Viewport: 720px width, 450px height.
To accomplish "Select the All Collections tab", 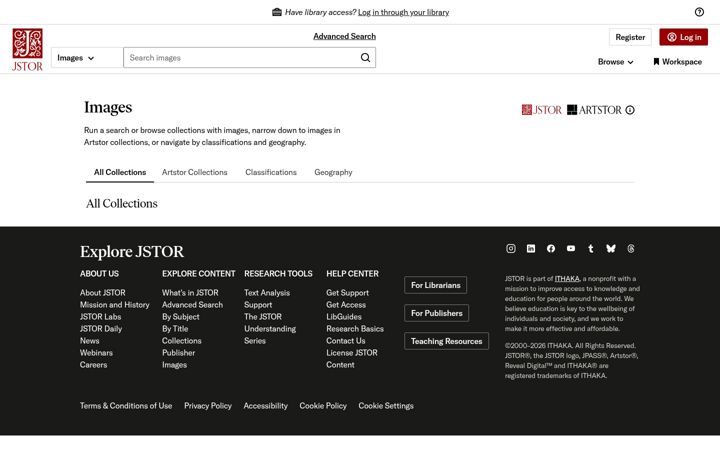I will click(x=120, y=172).
